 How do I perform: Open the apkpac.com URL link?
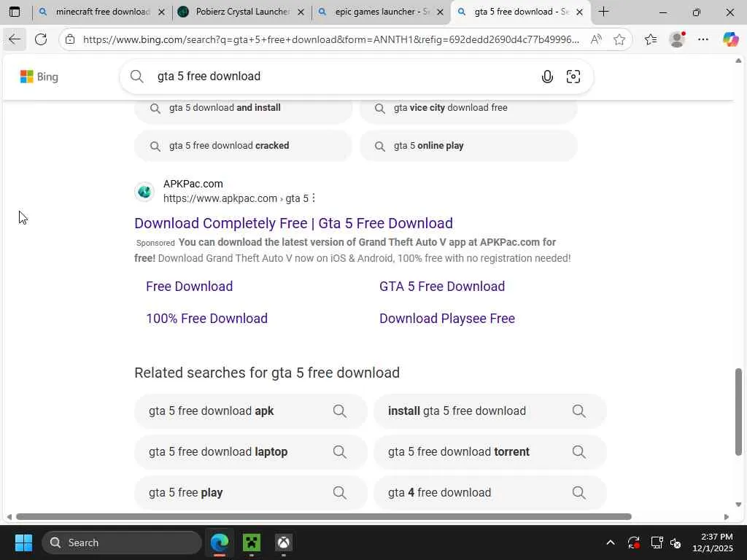(236, 198)
